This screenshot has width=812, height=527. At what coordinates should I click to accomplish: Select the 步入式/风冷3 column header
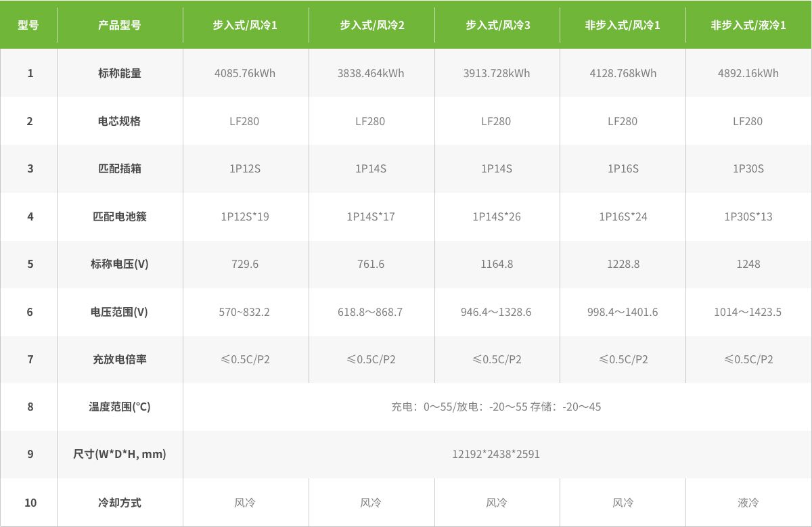497,26
